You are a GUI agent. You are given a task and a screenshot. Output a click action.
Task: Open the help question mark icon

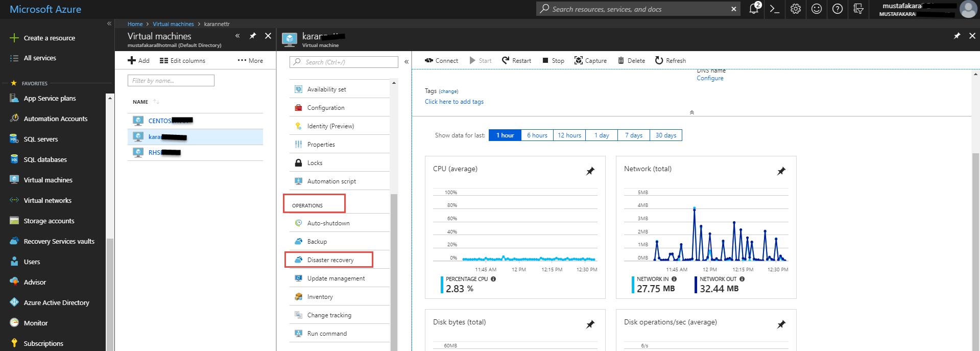click(837, 9)
